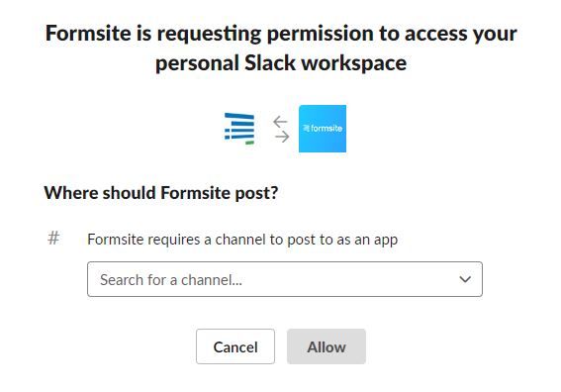Click the blue formsite app tile

pyautogui.click(x=323, y=129)
